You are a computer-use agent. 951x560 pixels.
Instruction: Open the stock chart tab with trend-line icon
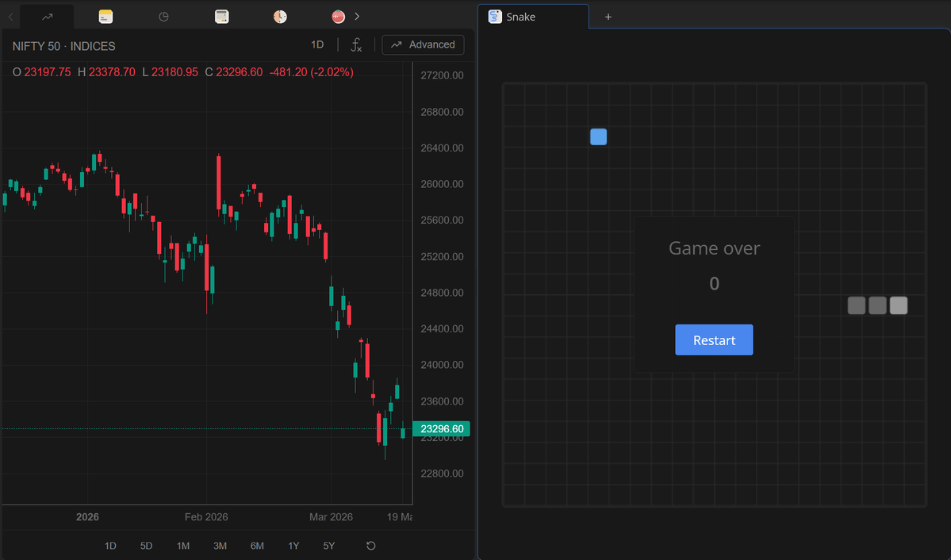pyautogui.click(x=48, y=17)
